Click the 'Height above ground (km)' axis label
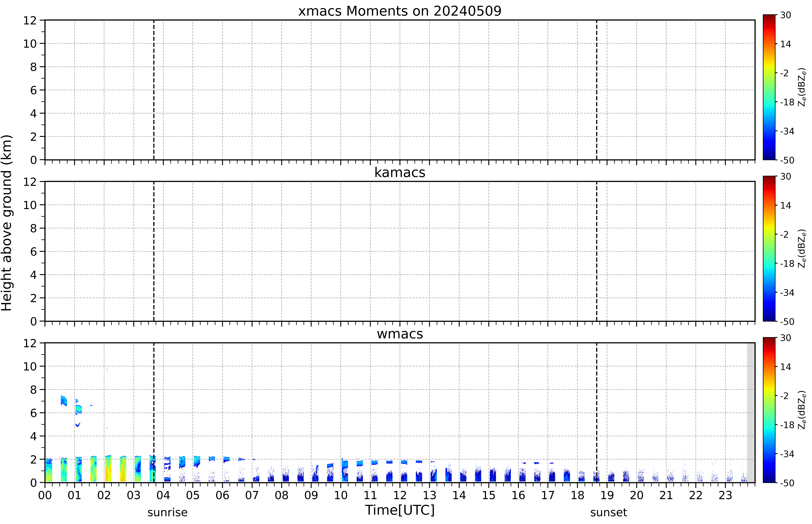The width and height of the screenshot is (812, 524). coord(7,223)
